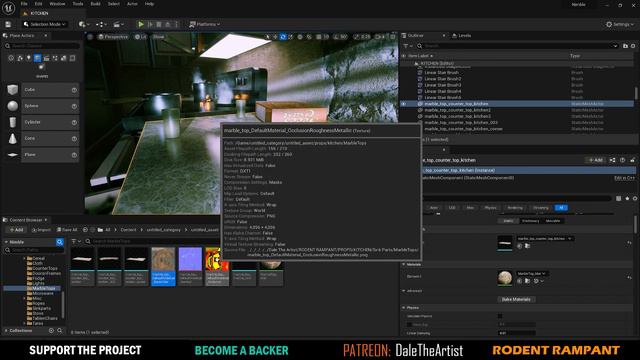Select the scale transform tool in viewport
This screenshot has width=640, height=360.
[290, 37]
